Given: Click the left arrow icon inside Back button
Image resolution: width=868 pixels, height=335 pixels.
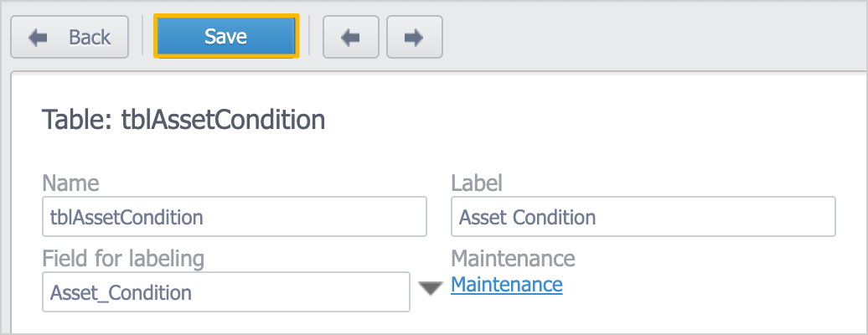Looking at the screenshot, I should (39, 37).
